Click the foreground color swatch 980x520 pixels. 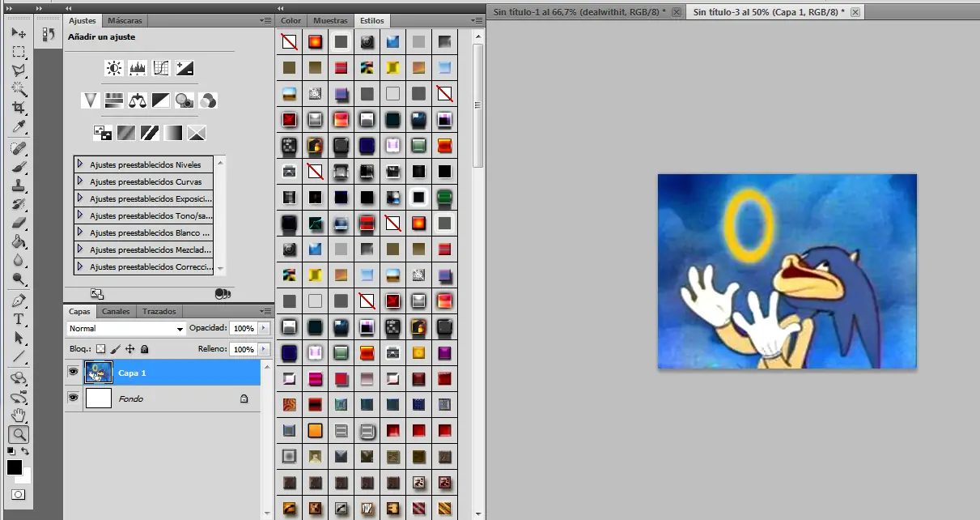tap(15, 467)
